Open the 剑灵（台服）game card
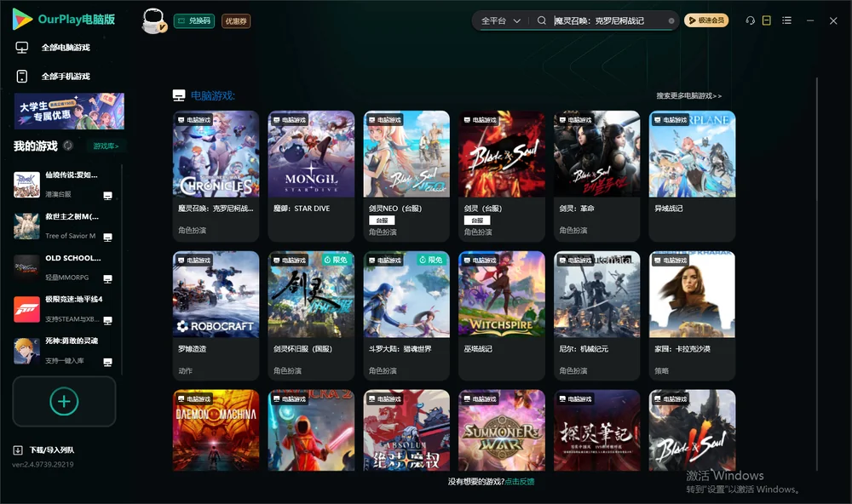Viewport: 852px width, 504px height. 502,176
